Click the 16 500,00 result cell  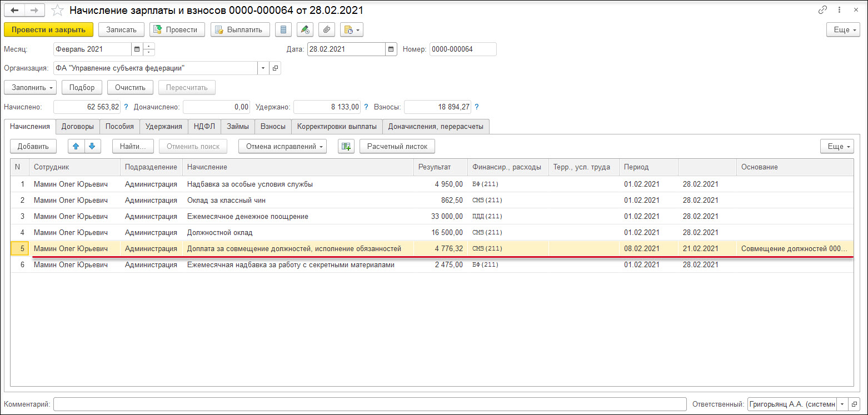point(441,232)
